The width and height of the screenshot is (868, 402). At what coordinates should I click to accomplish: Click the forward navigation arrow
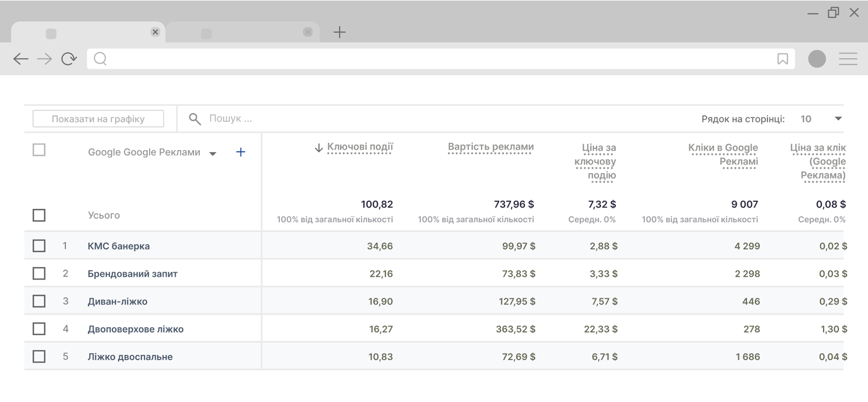point(45,59)
